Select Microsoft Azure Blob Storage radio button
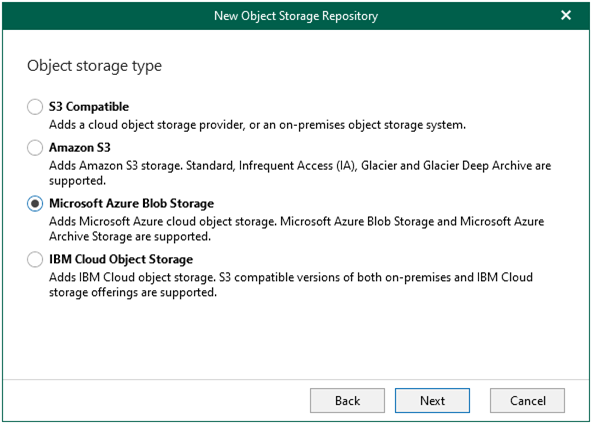Image resolution: width=591 pixels, height=423 pixels. pyautogui.click(x=35, y=204)
